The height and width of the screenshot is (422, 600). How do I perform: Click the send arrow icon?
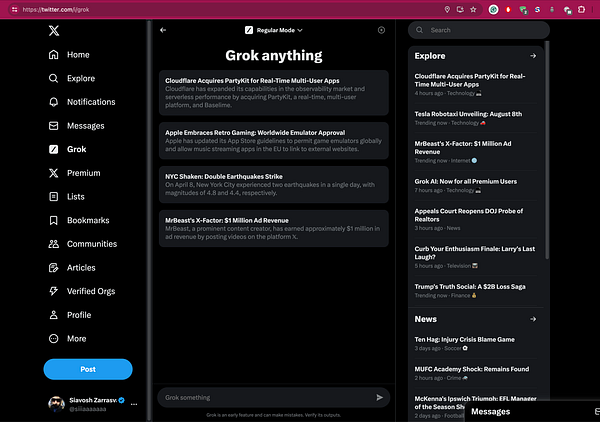point(379,398)
